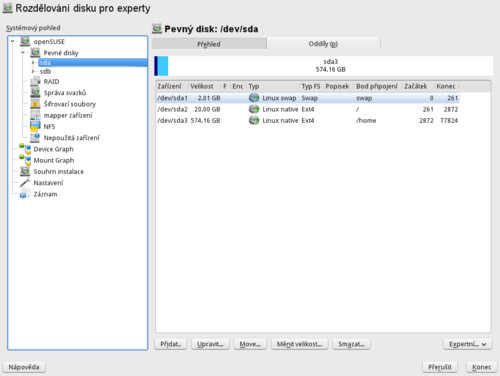Viewport: 500px width, 376px height.
Task: Click the Měnit velikost button
Action: click(x=299, y=344)
